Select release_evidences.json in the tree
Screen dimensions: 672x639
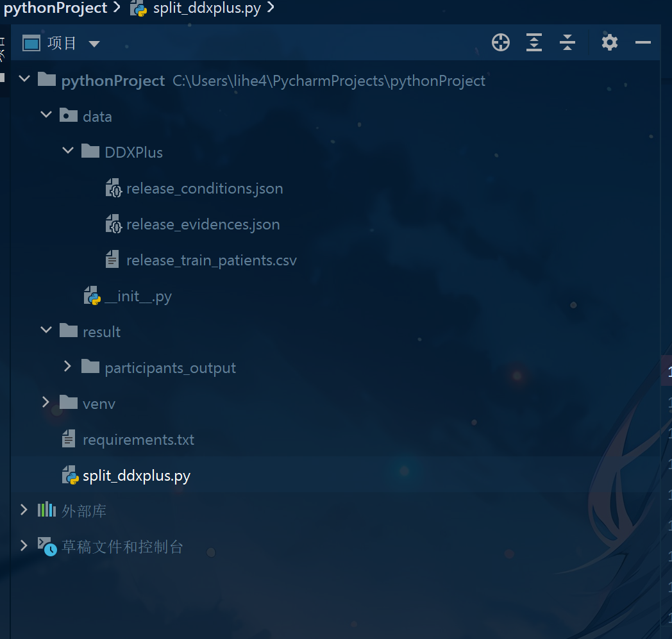click(x=203, y=224)
